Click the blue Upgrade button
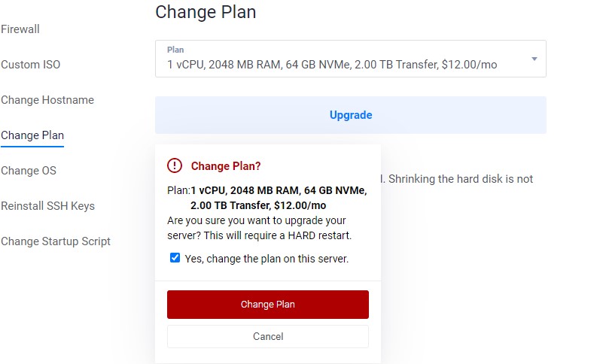The height and width of the screenshot is (364, 600). click(351, 115)
